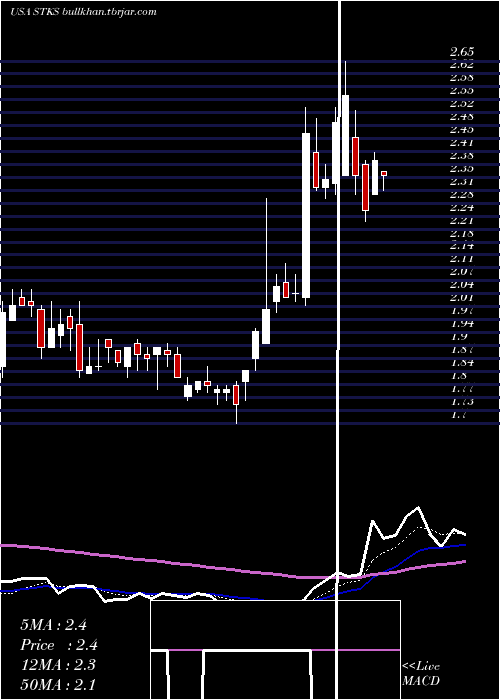
Task: Click the 2.52 price axis label
Action: [462, 104]
